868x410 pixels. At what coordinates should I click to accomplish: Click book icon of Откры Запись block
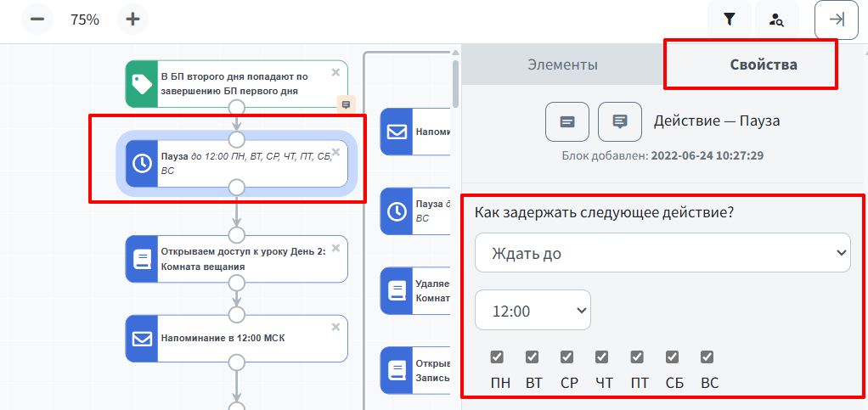tap(397, 370)
